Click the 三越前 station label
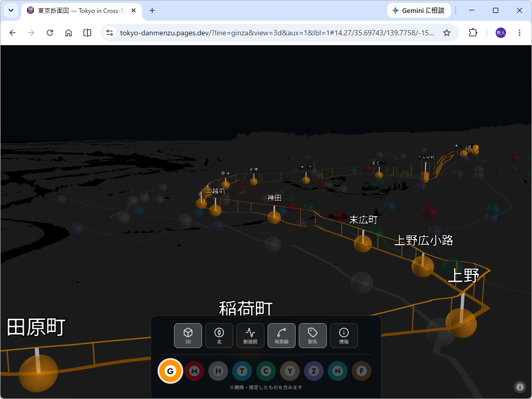Screen dimensions: 532x399 [216, 191]
